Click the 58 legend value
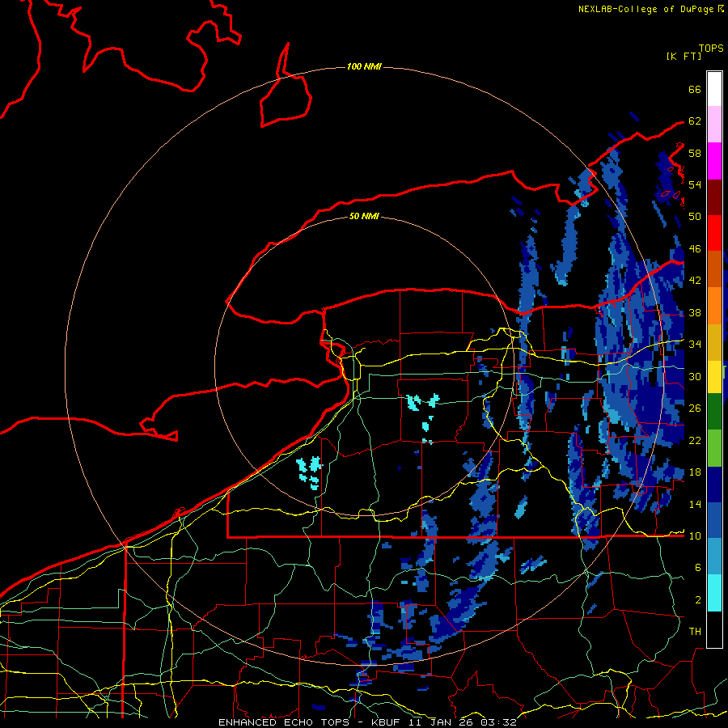 (695, 153)
